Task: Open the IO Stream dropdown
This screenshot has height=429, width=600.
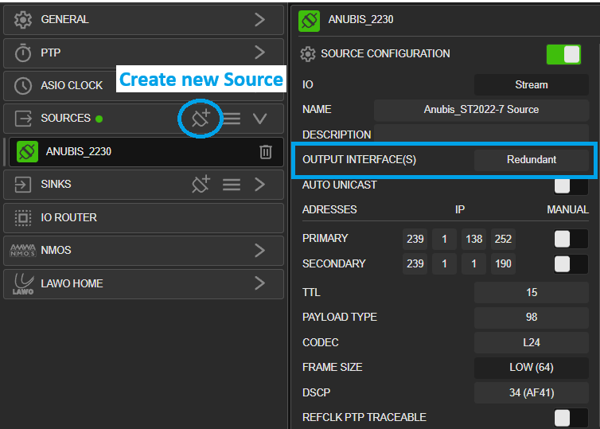Action: 531,85
